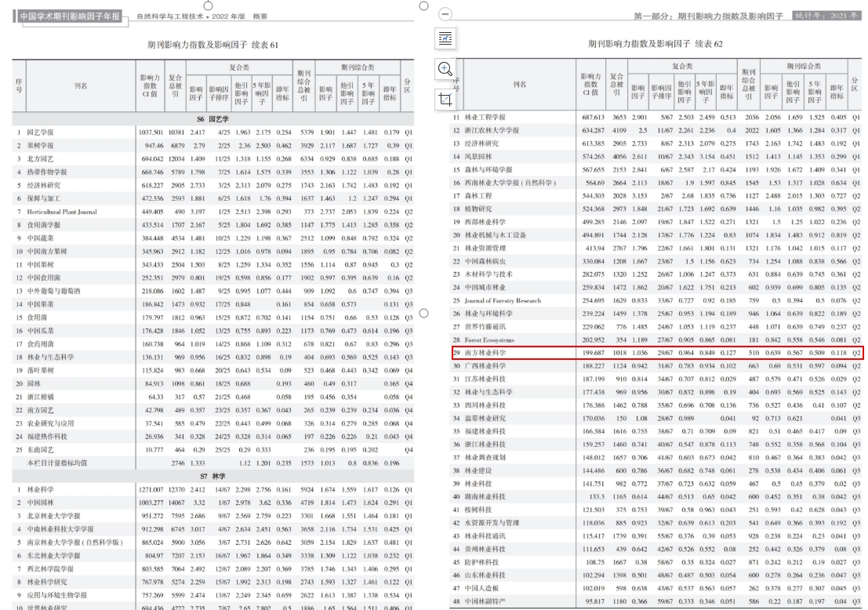Click the magnifier zoom-in icon

pyautogui.click(x=445, y=68)
